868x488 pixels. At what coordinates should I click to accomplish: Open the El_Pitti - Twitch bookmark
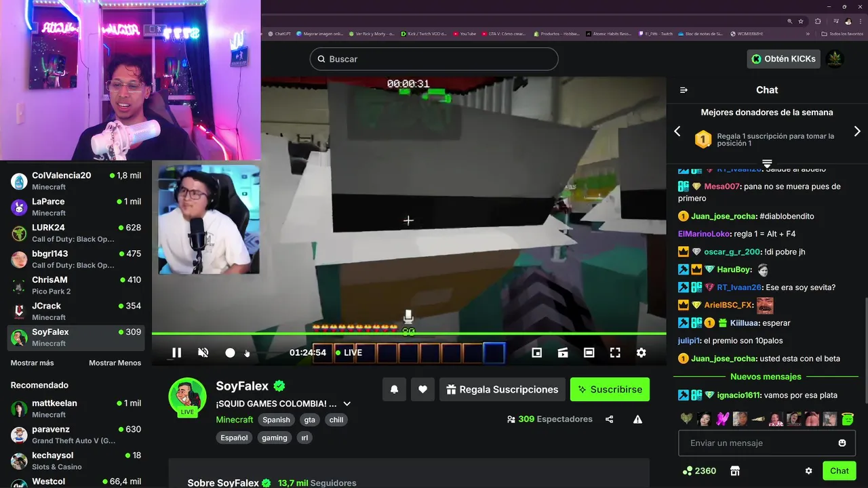tap(655, 33)
